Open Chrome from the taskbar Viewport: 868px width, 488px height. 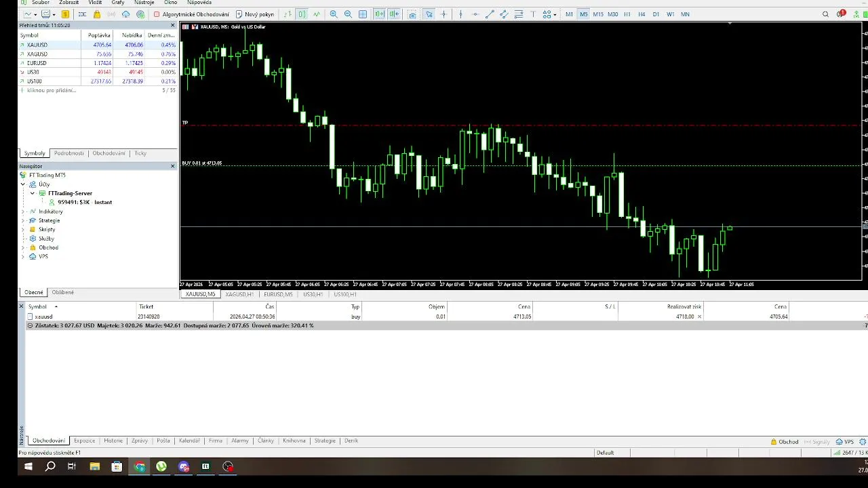click(140, 466)
